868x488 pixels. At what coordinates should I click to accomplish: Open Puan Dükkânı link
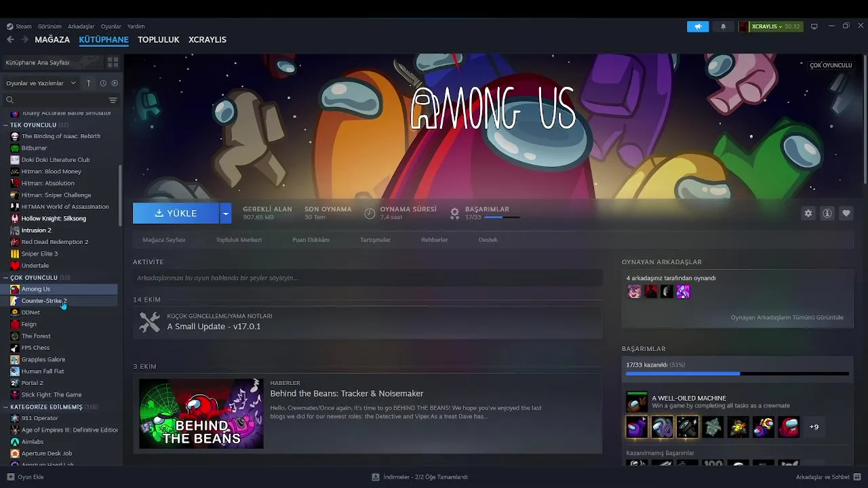click(311, 240)
